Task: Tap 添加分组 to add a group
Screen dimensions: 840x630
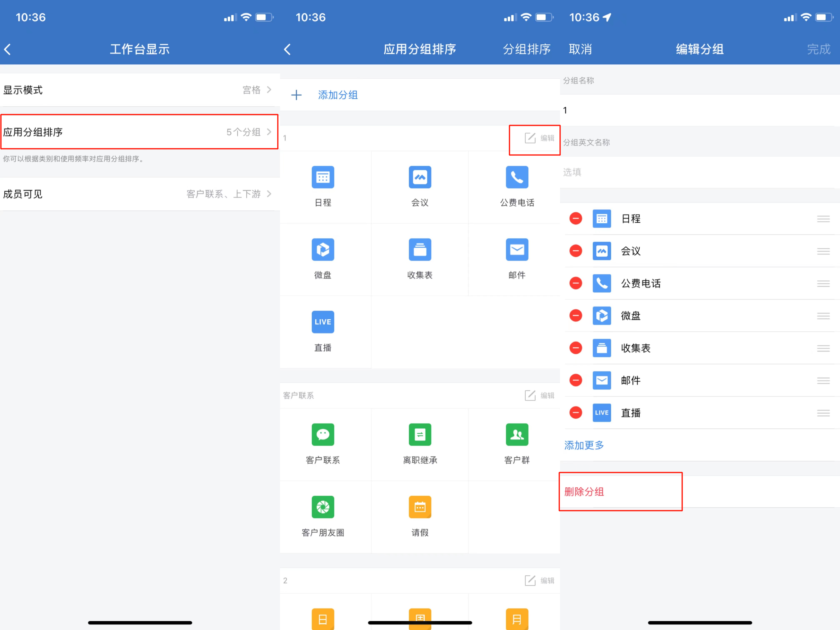Action: [x=337, y=95]
